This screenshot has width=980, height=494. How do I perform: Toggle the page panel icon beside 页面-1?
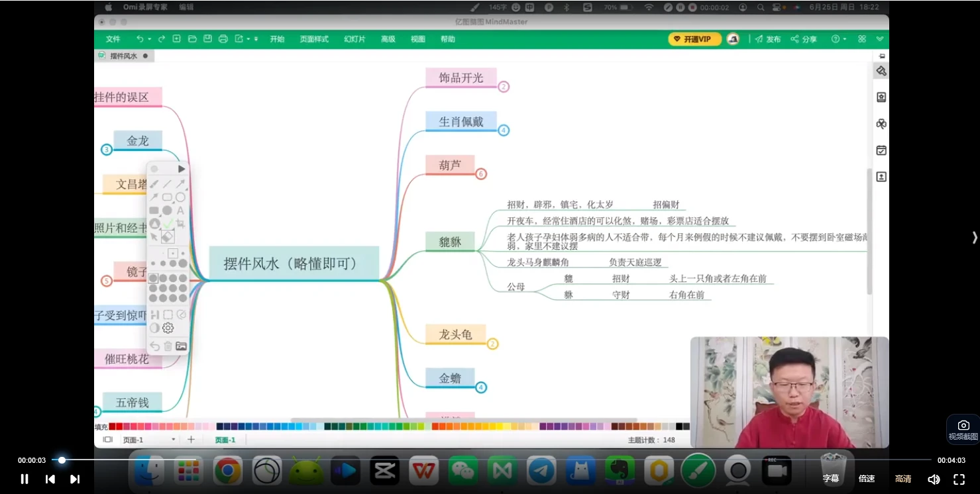(107, 439)
